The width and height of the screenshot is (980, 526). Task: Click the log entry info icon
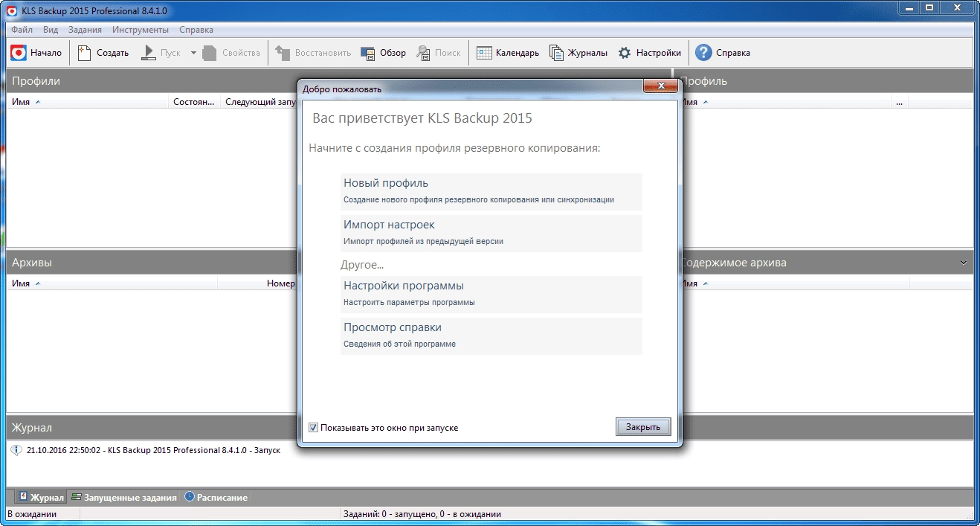coord(16,450)
